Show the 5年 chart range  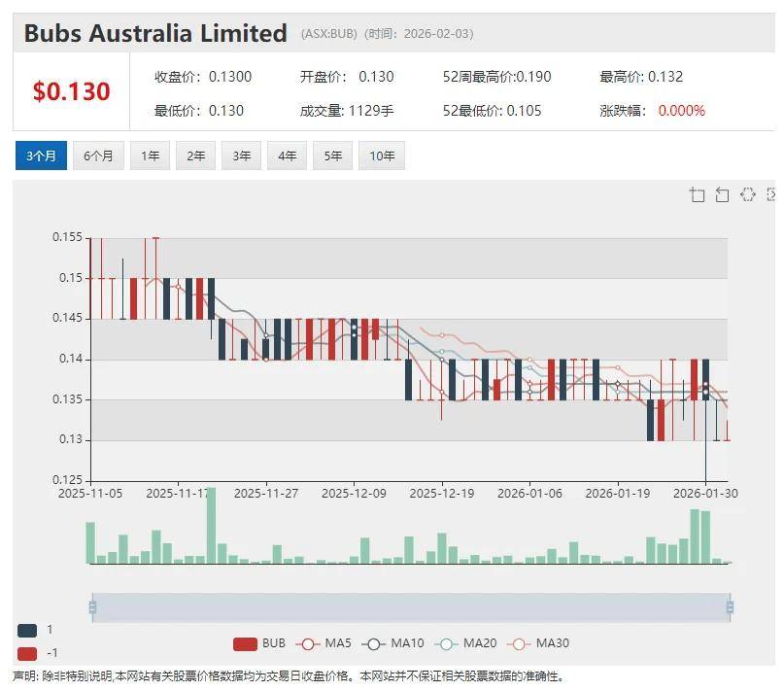coord(333,155)
